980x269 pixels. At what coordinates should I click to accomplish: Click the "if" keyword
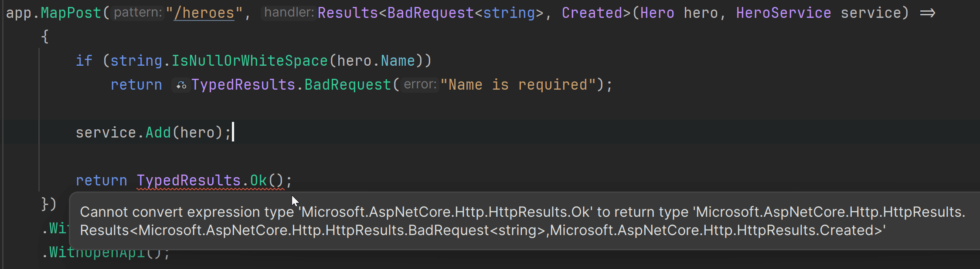[84, 61]
